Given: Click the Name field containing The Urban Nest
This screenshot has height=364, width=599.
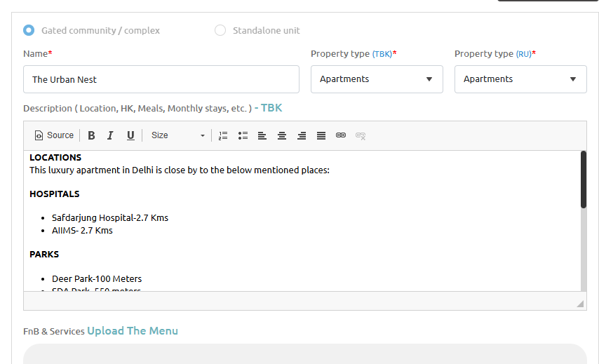Looking at the screenshot, I should 161,79.
